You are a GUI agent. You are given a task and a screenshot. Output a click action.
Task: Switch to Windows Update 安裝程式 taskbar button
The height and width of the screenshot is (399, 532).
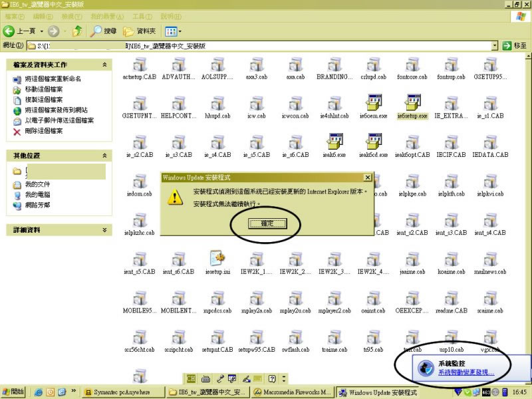[378, 392]
